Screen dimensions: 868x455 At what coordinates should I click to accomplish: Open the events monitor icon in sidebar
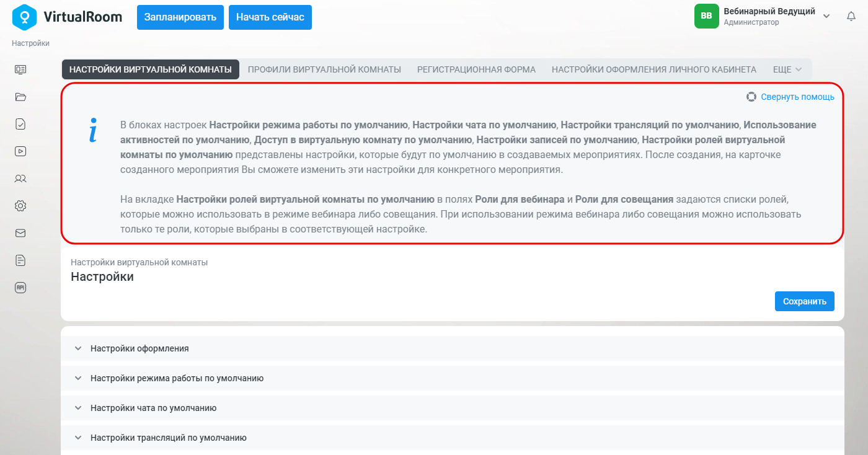[20, 69]
